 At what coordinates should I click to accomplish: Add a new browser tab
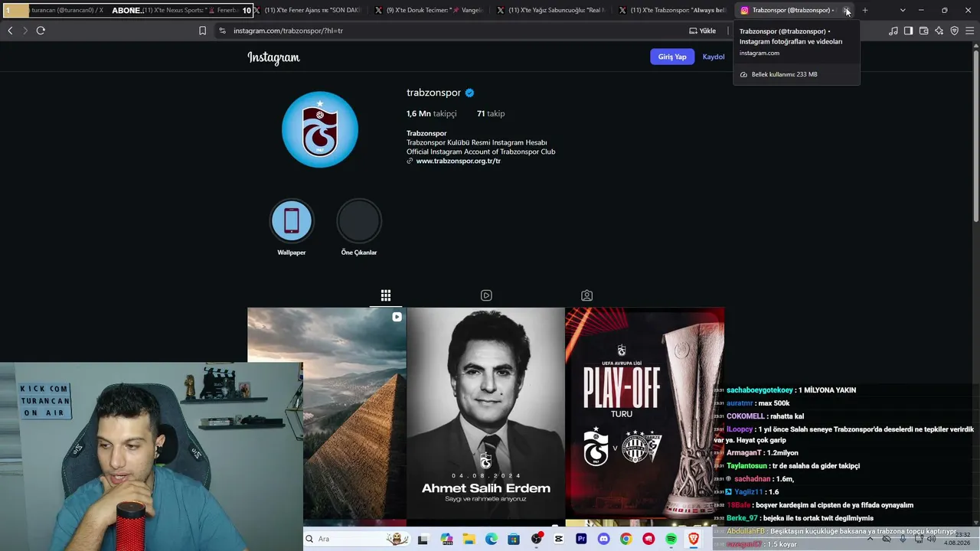coord(865,10)
